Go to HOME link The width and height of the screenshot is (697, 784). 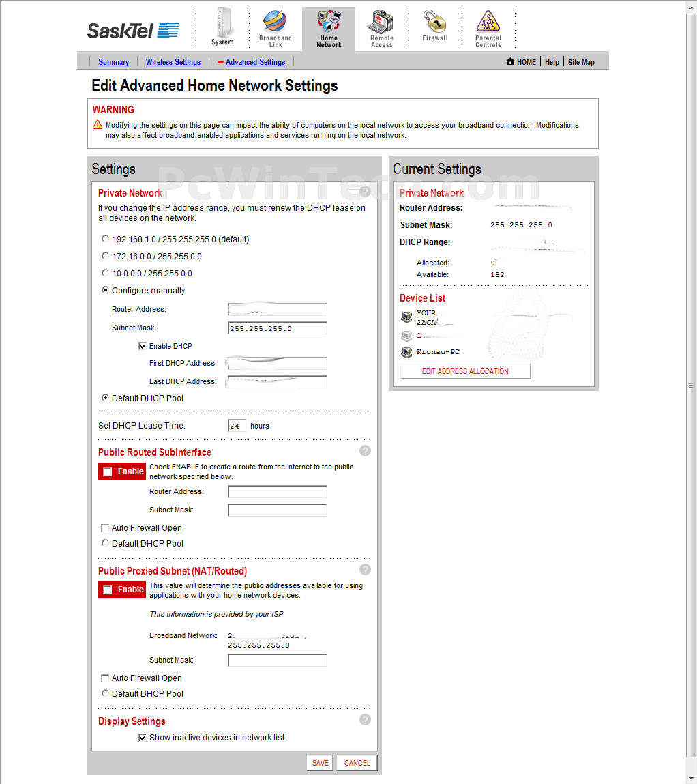click(526, 62)
